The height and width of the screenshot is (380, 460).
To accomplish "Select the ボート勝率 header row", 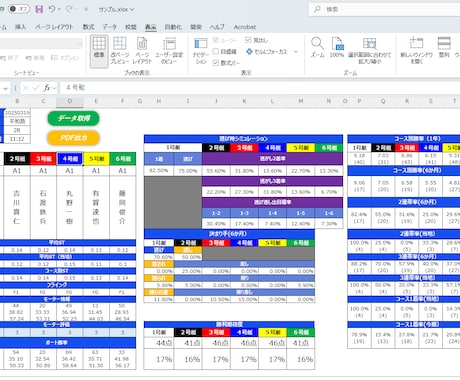I will [x=68, y=343].
